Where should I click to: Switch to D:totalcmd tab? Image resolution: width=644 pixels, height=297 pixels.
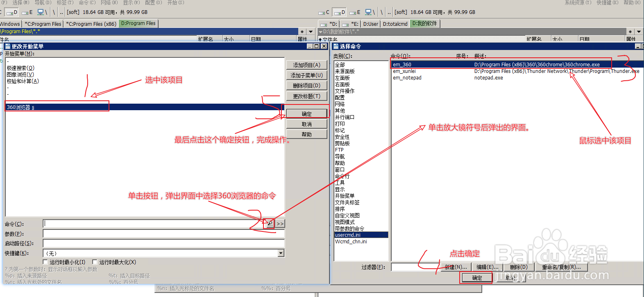(395, 24)
